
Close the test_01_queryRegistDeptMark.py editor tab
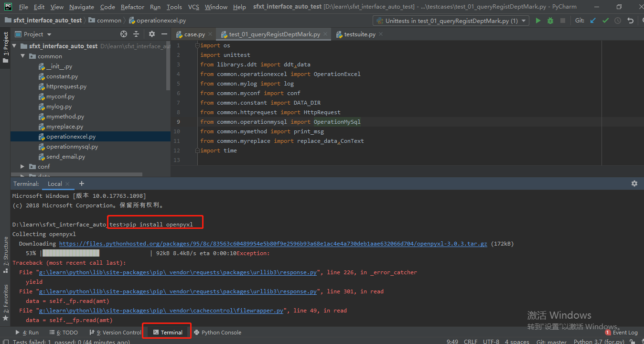[x=325, y=34]
